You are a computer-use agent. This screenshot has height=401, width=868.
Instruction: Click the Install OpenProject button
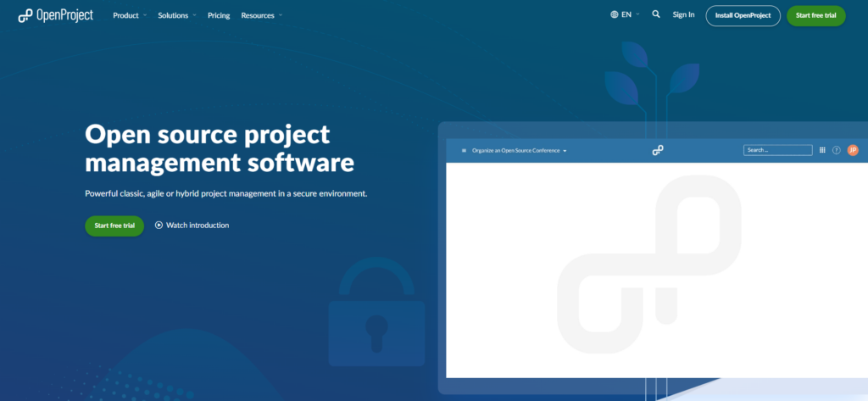pyautogui.click(x=743, y=15)
